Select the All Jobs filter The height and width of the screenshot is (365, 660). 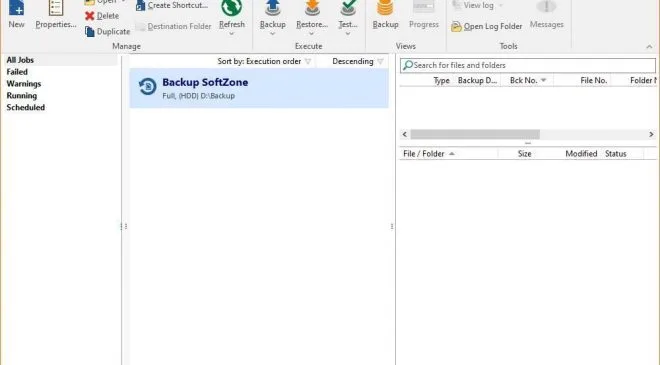pos(60,60)
